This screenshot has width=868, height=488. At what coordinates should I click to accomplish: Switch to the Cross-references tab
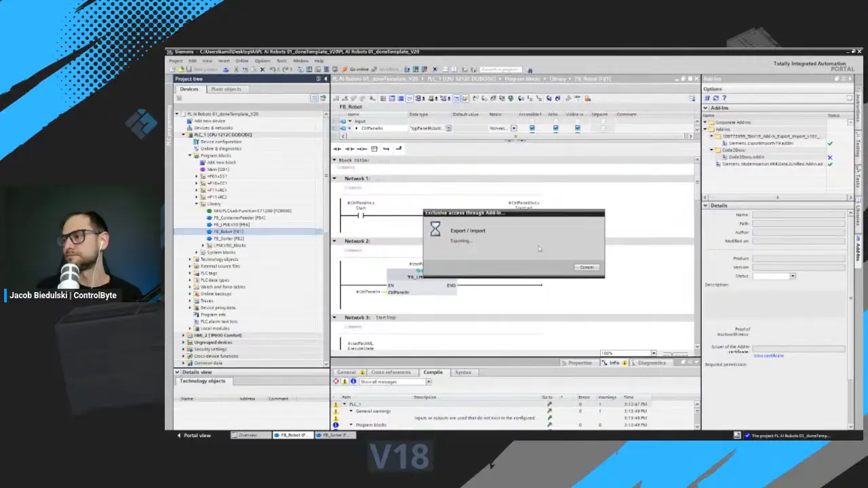391,372
